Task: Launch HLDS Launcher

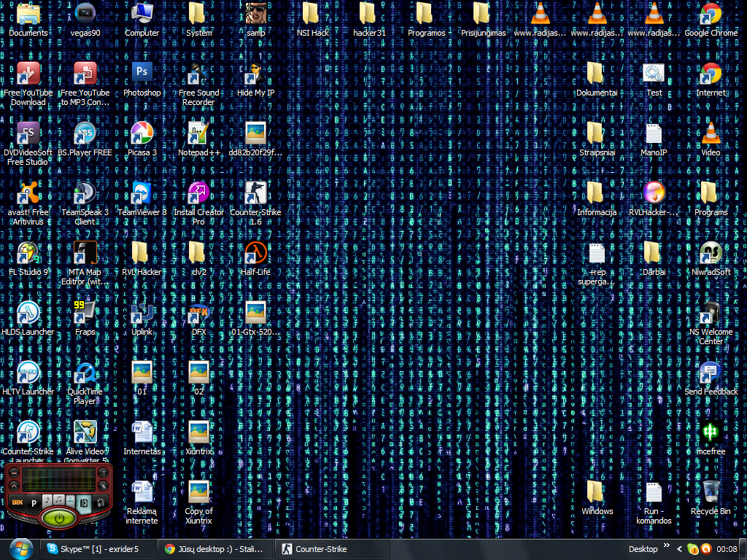Action: pyautogui.click(x=28, y=319)
